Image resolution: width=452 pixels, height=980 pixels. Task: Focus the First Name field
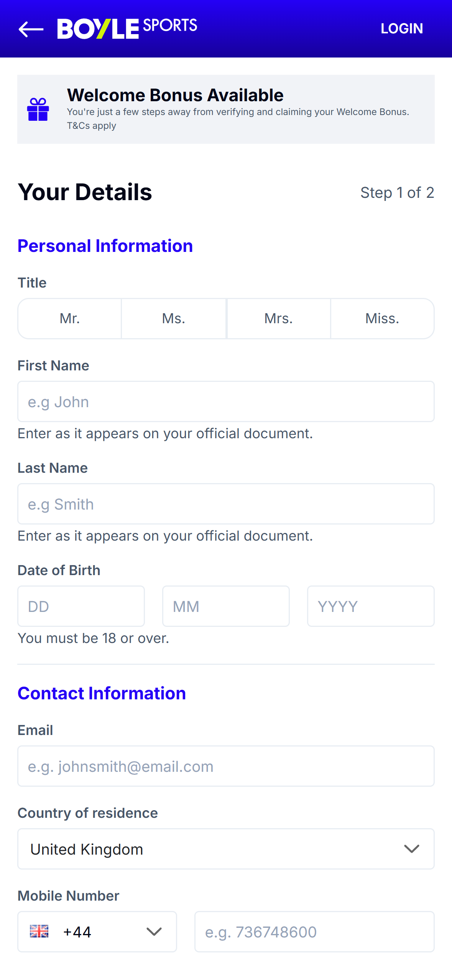226,401
